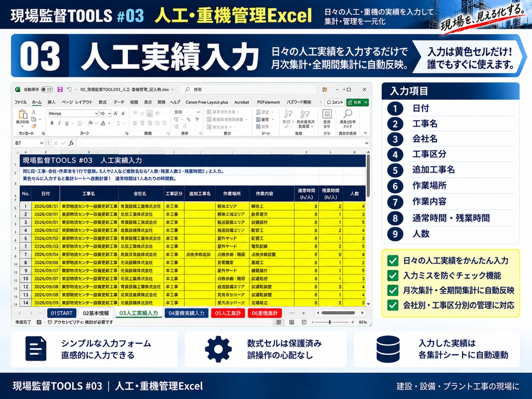Switch to the 02基本情報 sheet tab
Screen dimensions: 532x399
[96, 313]
